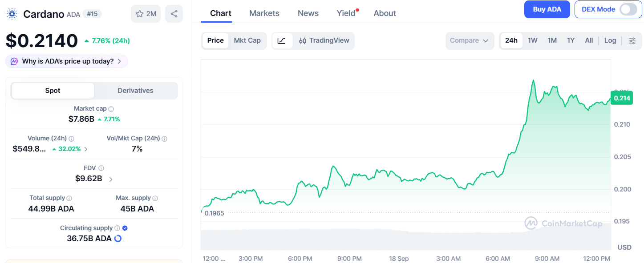
Task: Click the 7% Vol/Mkt Cap value
Action: [137, 149]
